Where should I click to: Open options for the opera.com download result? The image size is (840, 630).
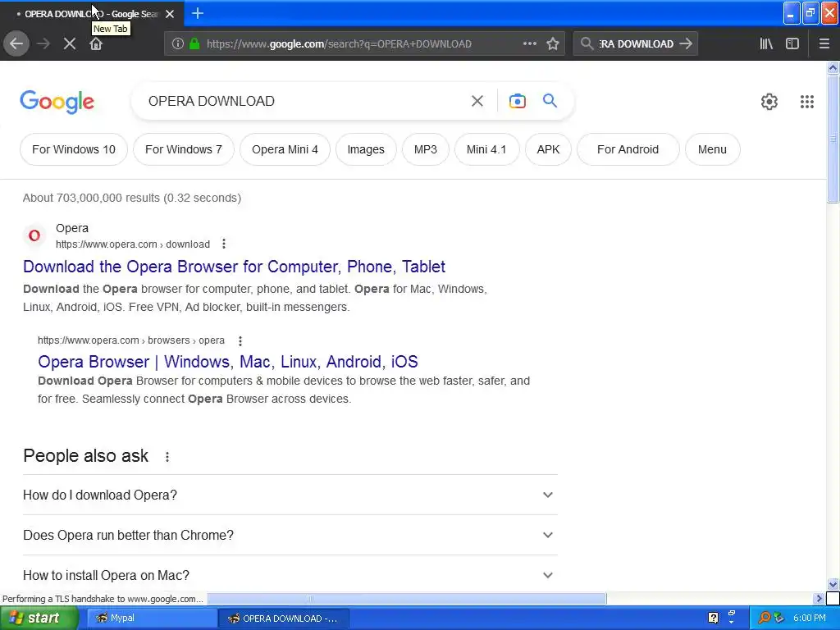point(224,244)
